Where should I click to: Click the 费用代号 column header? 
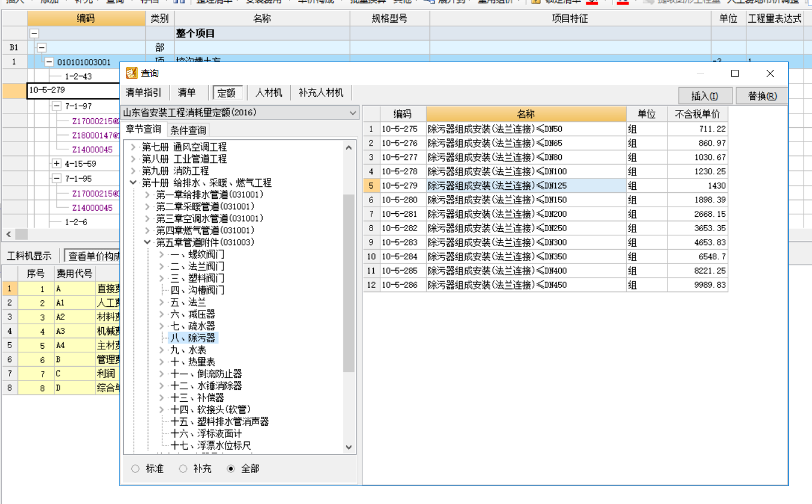75,273
